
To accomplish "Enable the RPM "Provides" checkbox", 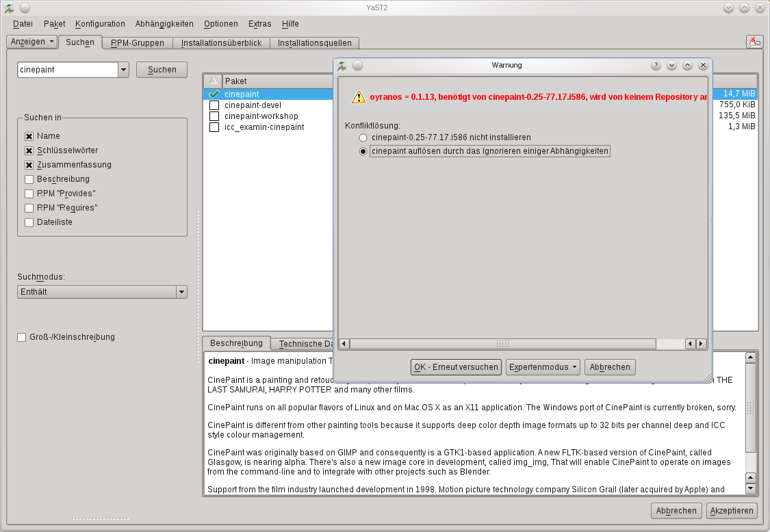I will (29, 194).
